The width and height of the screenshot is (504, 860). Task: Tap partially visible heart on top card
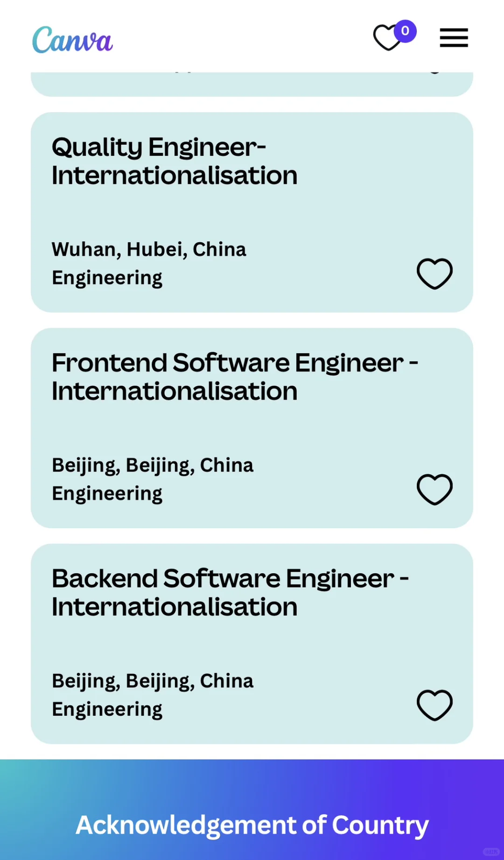[x=434, y=73]
